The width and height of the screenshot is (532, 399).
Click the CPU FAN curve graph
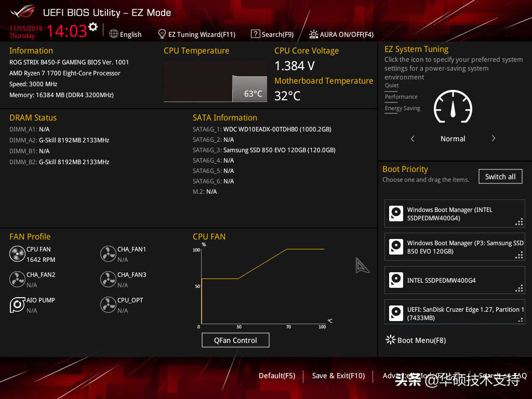click(x=263, y=285)
